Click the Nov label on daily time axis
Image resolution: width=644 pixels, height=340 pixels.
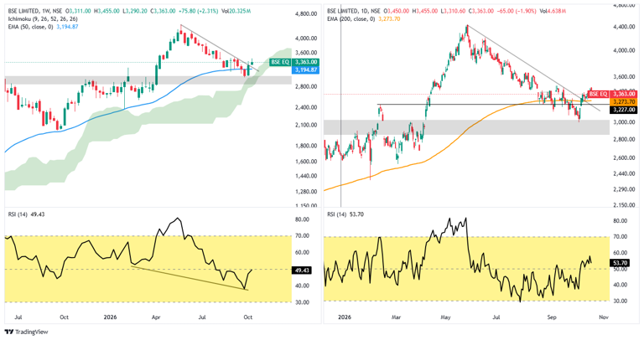pos(604,317)
